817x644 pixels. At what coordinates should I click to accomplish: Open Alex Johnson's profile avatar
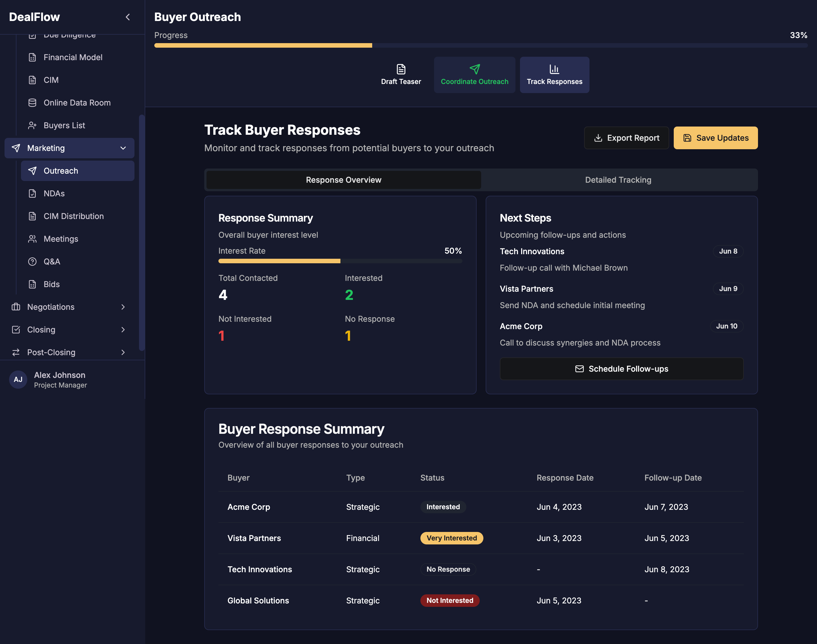pyautogui.click(x=18, y=380)
